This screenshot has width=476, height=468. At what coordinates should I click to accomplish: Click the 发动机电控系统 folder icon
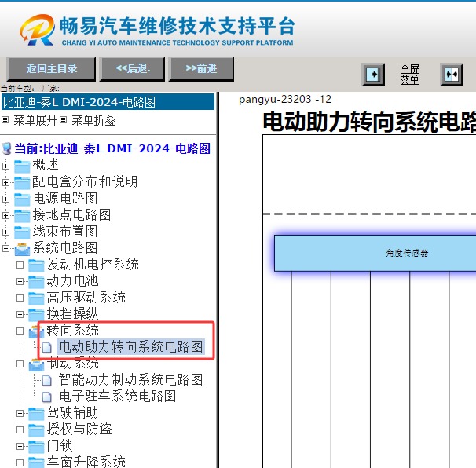(x=36, y=265)
